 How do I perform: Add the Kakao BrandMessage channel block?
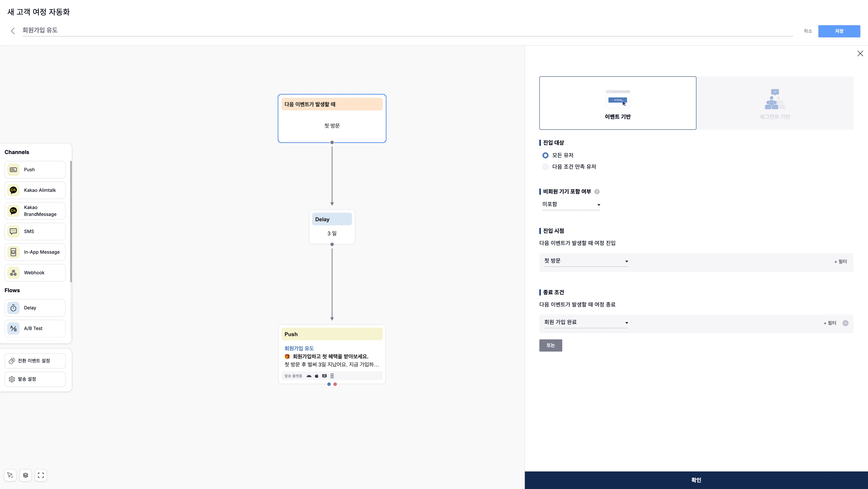[35, 211]
